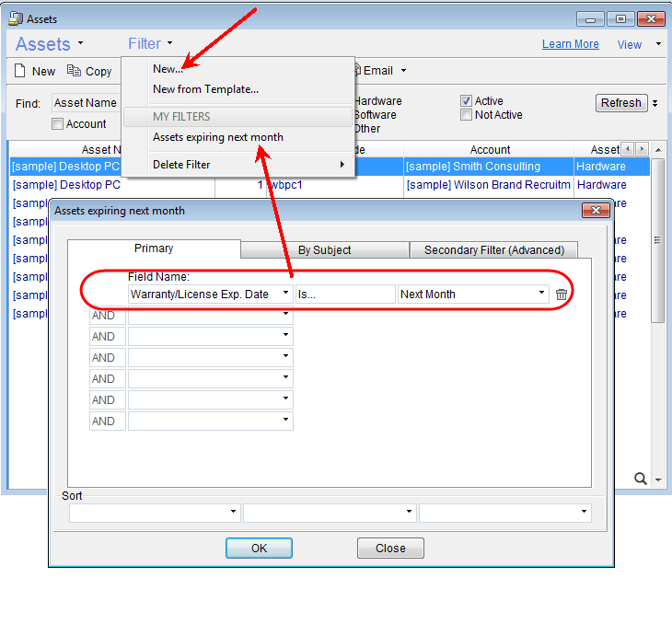Open the first Sort dropdown

[x=154, y=513]
